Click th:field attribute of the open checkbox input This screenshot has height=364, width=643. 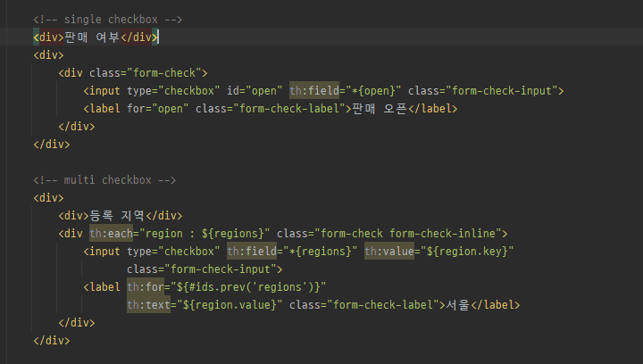coord(314,91)
